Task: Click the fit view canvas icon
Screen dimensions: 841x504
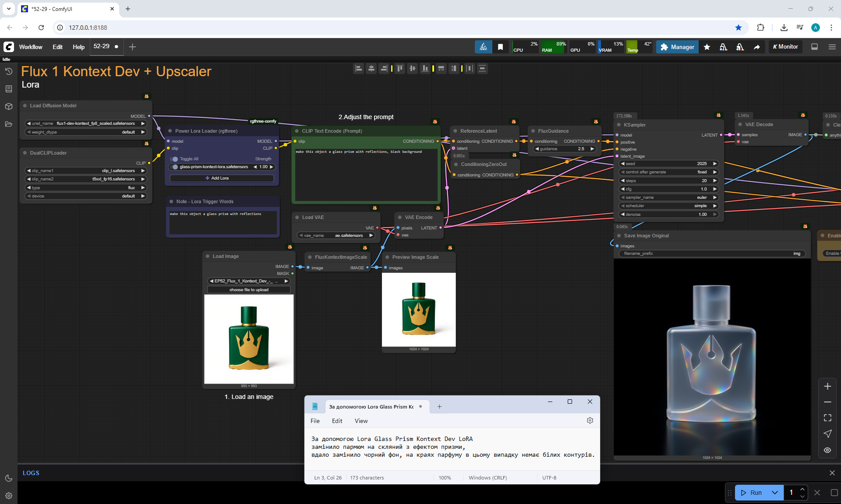Action: (827, 418)
